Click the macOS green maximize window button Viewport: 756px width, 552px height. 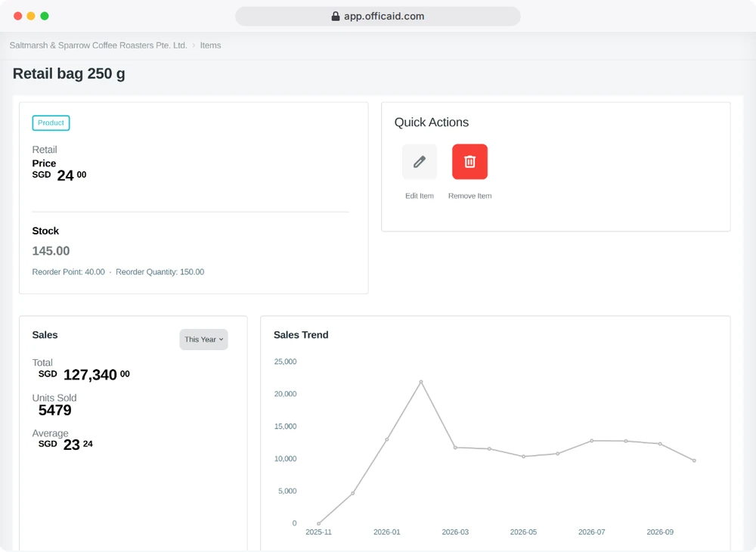45,16
